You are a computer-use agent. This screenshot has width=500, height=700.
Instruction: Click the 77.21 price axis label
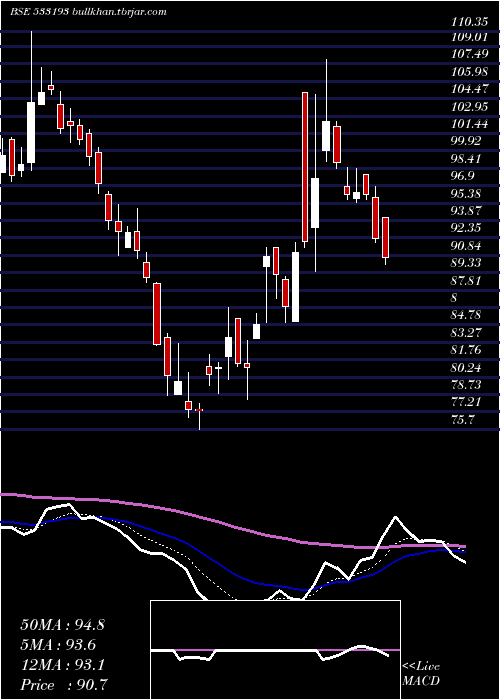[466, 402]
